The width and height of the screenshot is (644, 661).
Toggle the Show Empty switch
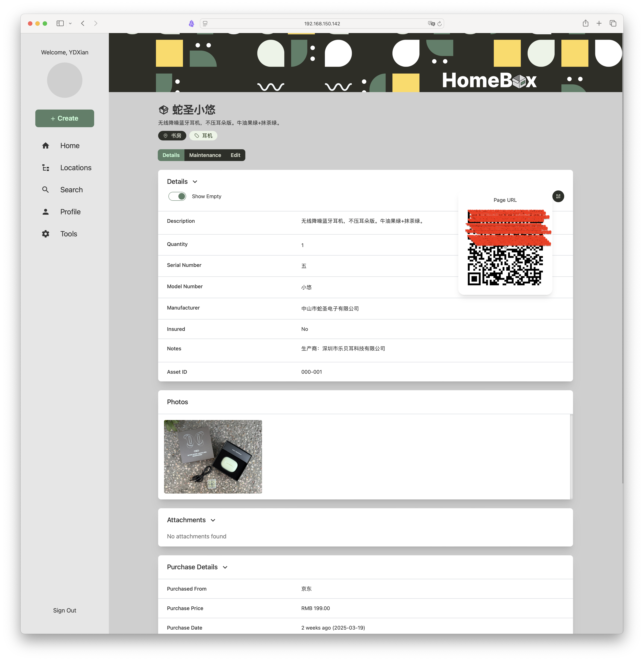[177, 196]
